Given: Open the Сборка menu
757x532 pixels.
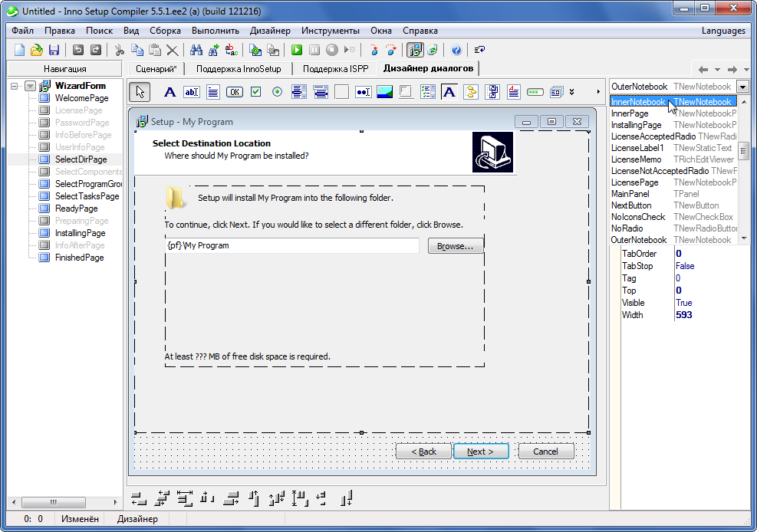Looking at the screenshot, I should tap(165, 31).
